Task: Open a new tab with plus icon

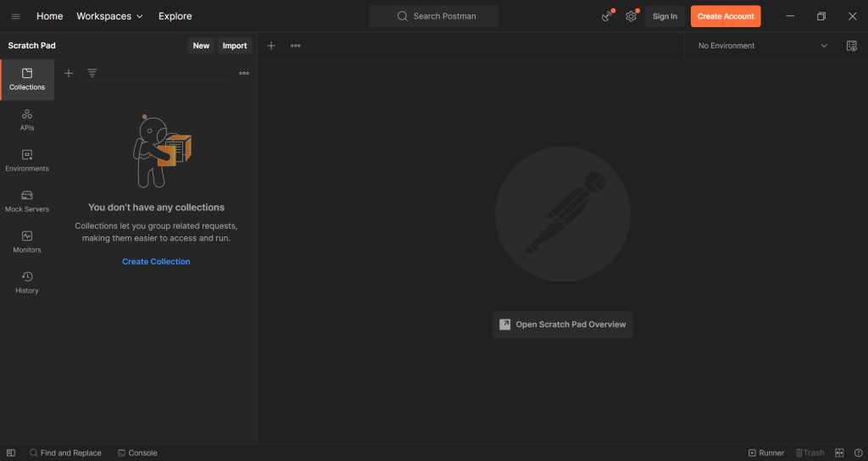Action: tap(270, 46)
